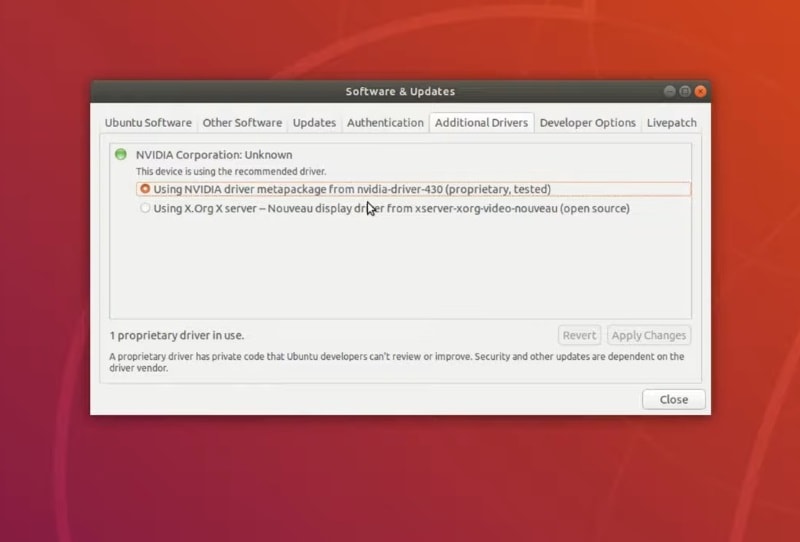The image size is (800, 542).
Task: Go to the Updates tab
Action: point(314,123)
